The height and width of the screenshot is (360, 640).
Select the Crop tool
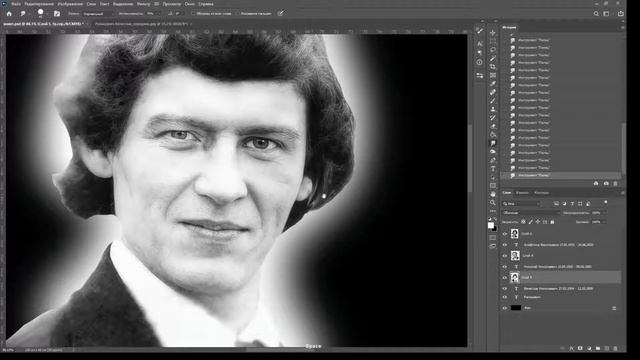pyautogui.click(x=493, y=67)
